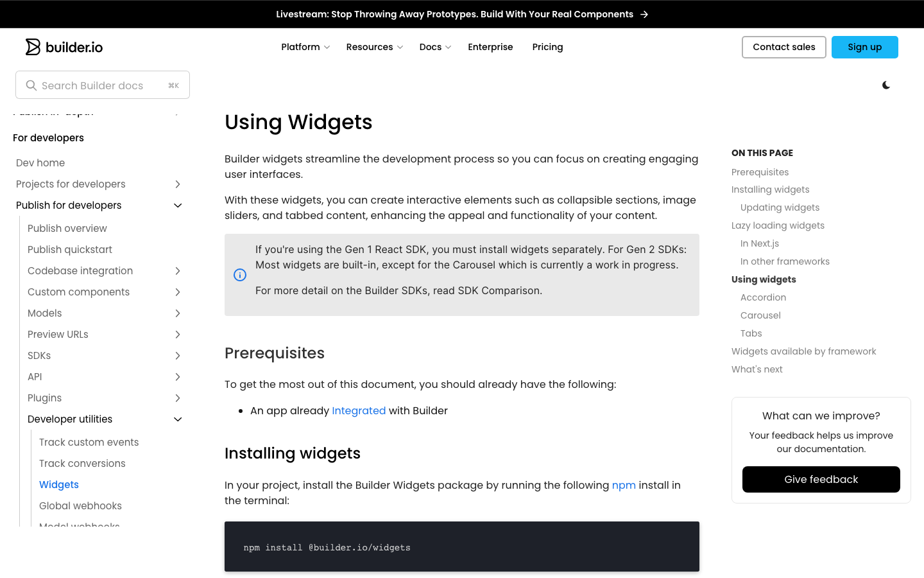
Task: Open the livestream announcement banner
Action: tap(462, 14)
